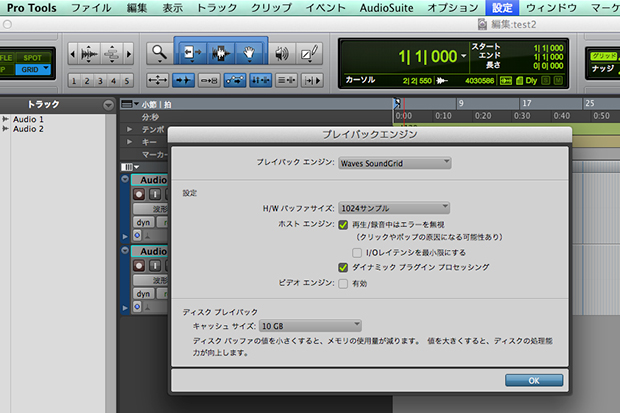620x413 pixels.
Task: Open the ファイル menu
Action: (91, 8)
